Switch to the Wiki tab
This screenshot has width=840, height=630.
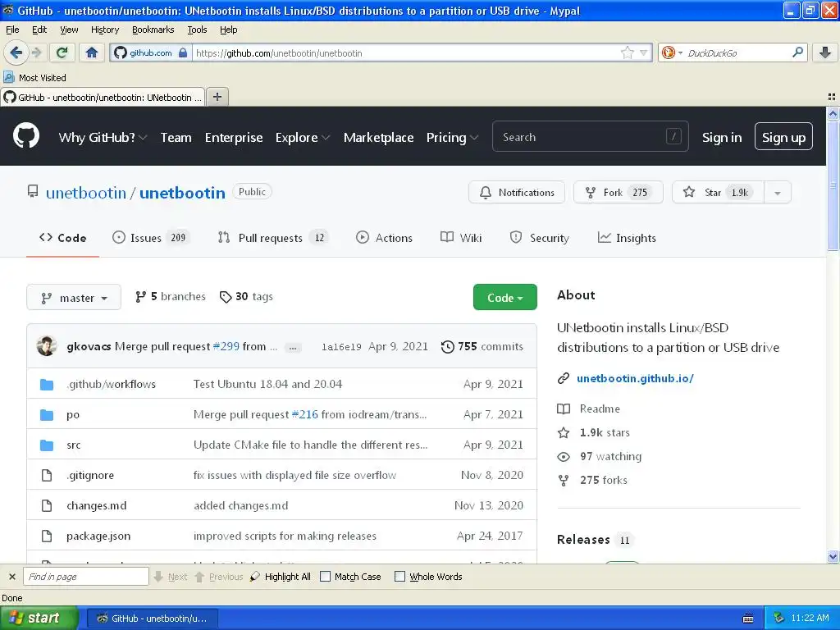coord(461,237)
